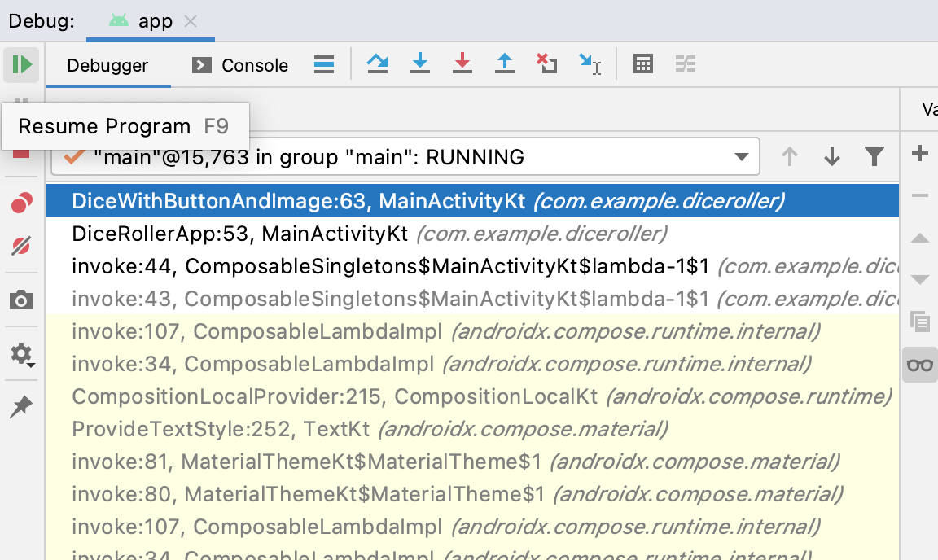The width and height of the screenshot is (938, 560).
Task: Click Run to Cursor icon
Action: point(590,63)
